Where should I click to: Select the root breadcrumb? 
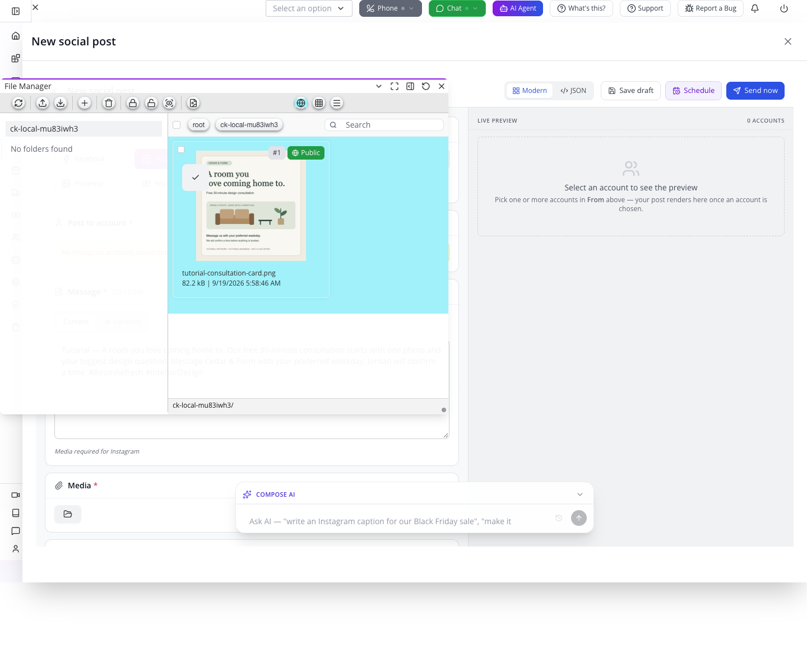click(198, 125)
